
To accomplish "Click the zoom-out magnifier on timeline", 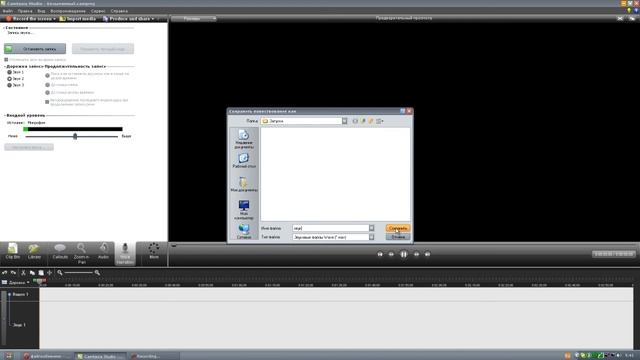I will coord(60,272).
